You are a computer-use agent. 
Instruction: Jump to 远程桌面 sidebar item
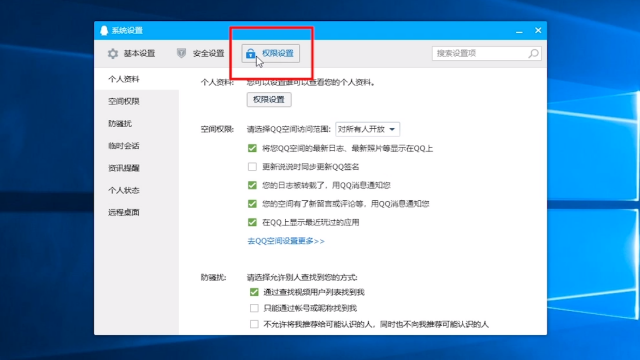coord(136,212)
